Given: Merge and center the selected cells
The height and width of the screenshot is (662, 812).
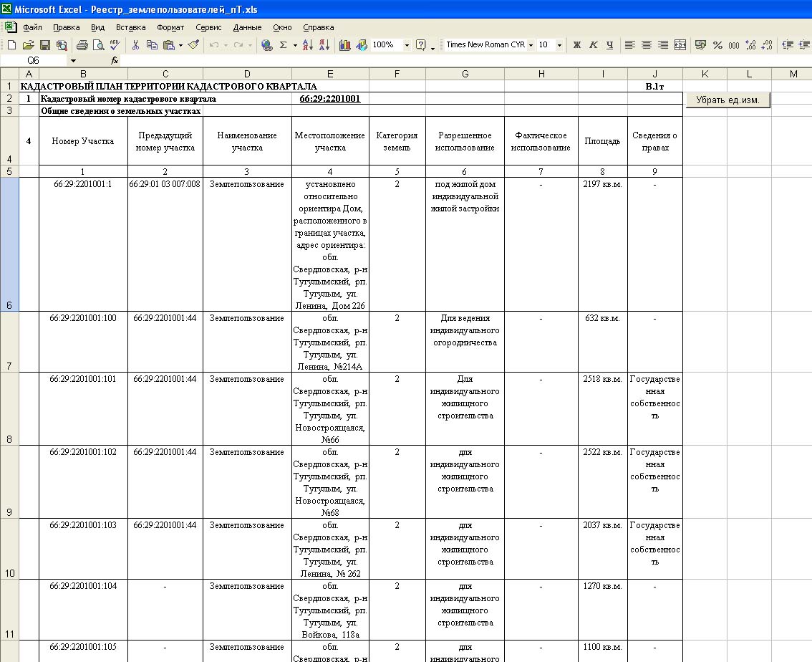Looking at the screenshot, I should pyautogui.click(x=680, y=45).
